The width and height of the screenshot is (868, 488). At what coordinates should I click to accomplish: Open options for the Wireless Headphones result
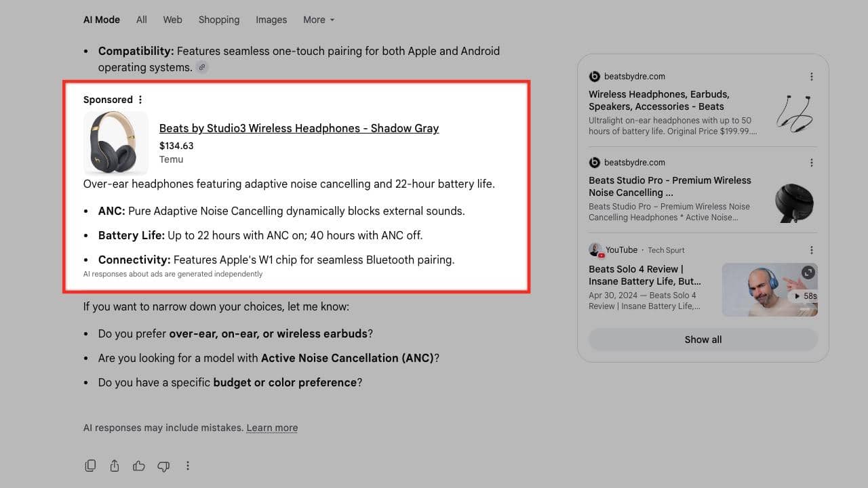[x=812, y=77]
